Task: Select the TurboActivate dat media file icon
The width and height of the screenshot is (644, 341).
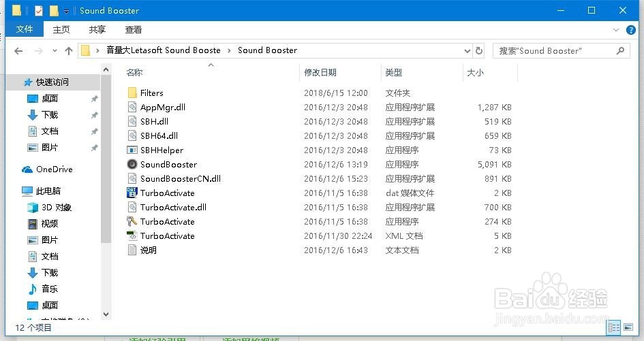Action: 132,193
